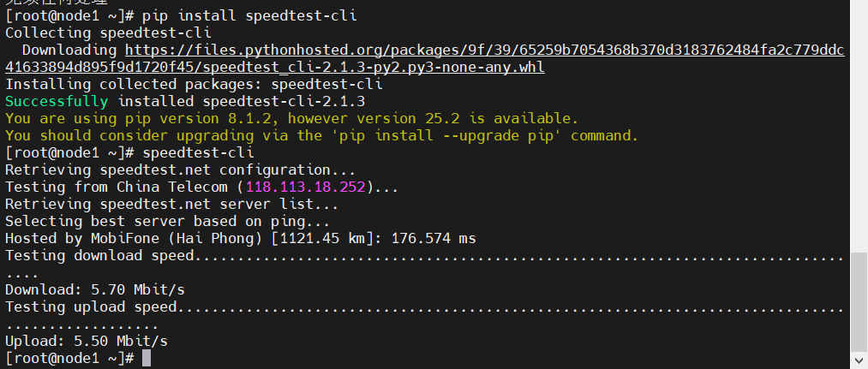Click the "Download: 5.70 Mbit/s" result line
The height and width of the screenshot is (369, 868).
(95, 289)
